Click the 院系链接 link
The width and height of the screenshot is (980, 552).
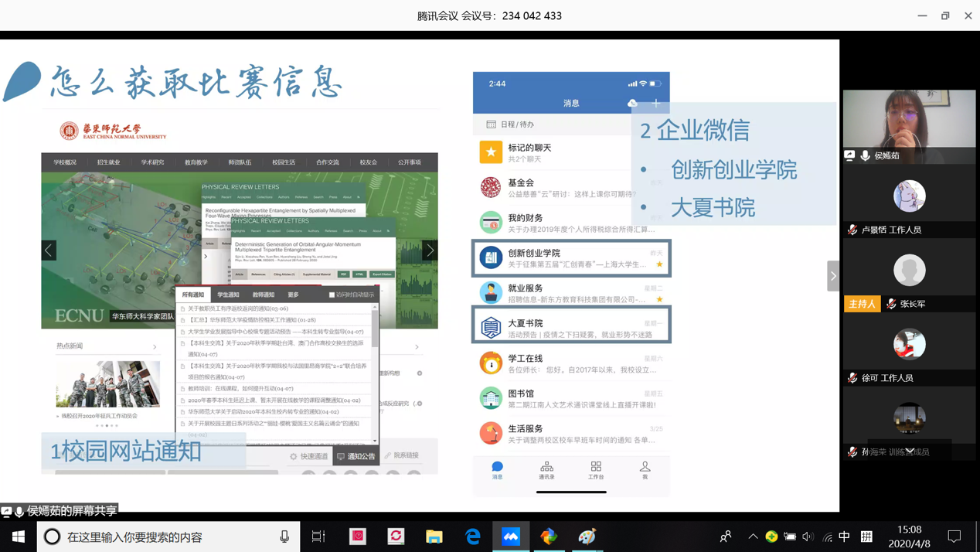[402, 456]
